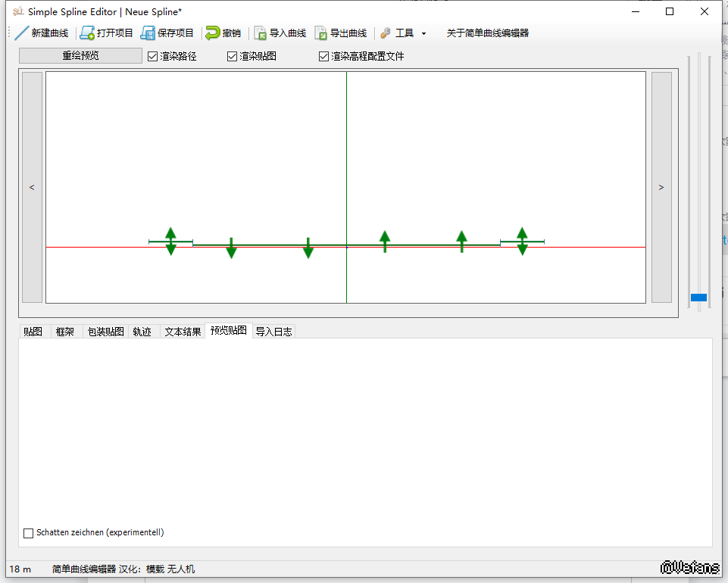The height and width of the screenshot is (583, 728).
Task: Switch to the 框架 tab
Action: pyautogui.click(x=65, y=332)
